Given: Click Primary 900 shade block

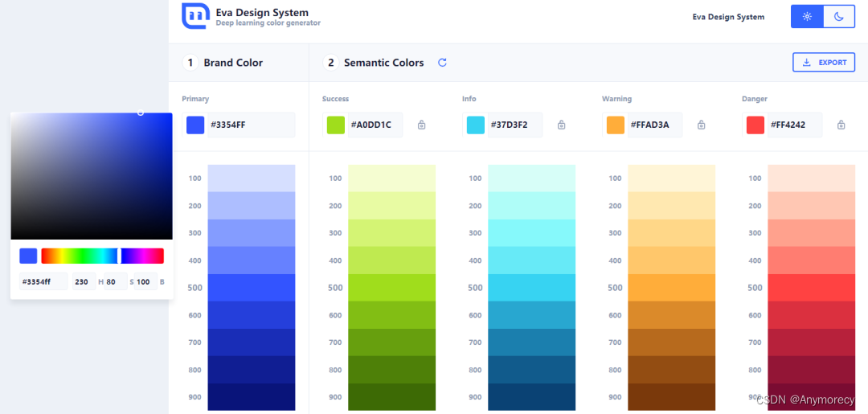Looking at the screenshot, I should tap(252, 397).
